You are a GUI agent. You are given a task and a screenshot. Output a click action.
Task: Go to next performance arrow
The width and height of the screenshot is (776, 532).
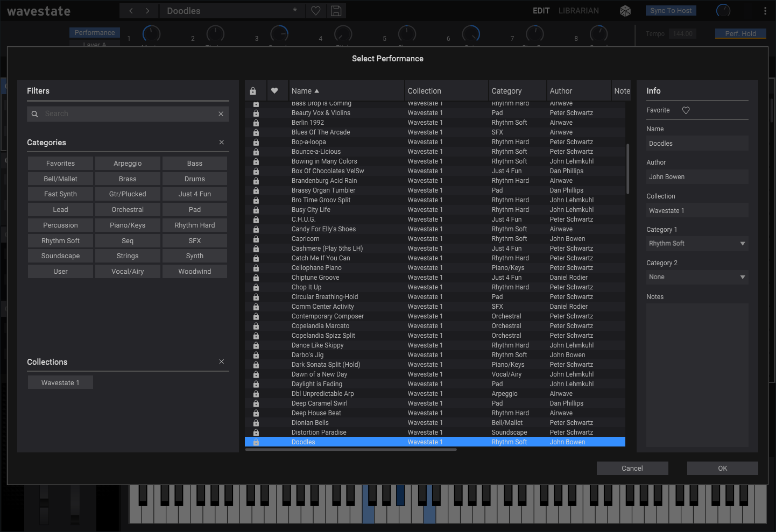147,11
